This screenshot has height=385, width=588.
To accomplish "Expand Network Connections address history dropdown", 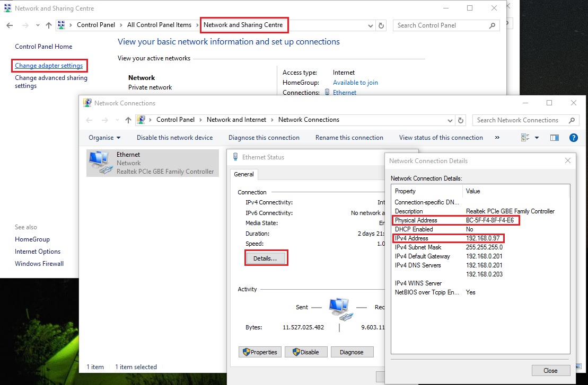I will 450,120.
